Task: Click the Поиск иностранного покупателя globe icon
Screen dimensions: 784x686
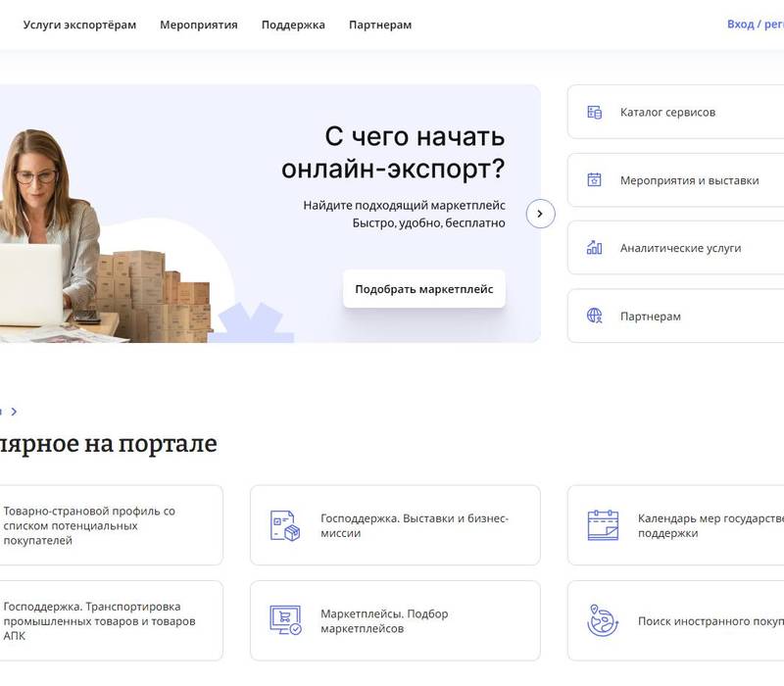Action: pyautogui.click(x=603, y=620)
